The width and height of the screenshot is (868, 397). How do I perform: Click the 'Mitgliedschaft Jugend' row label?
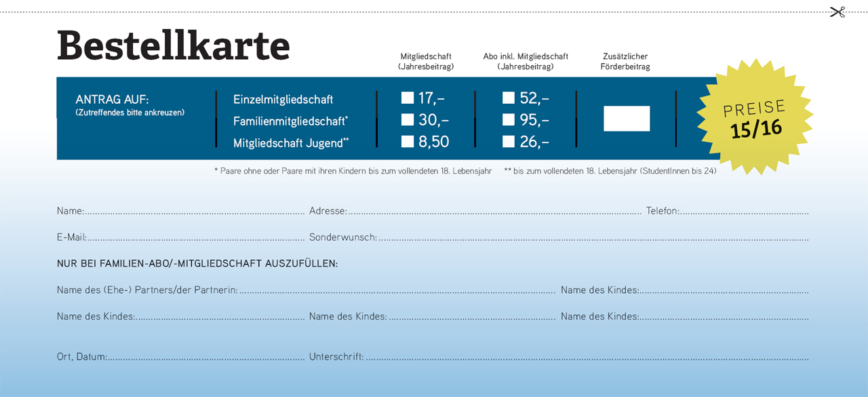[291, 143]
